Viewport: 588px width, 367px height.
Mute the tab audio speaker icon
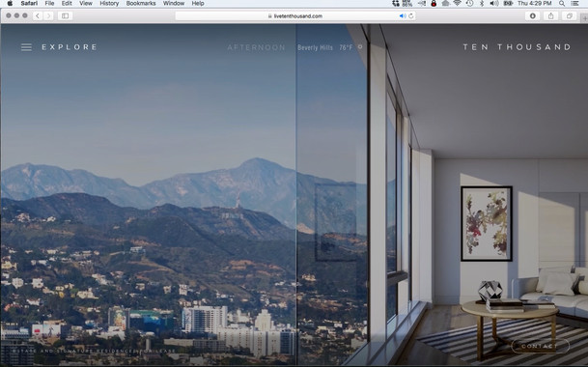coord(403,16)
